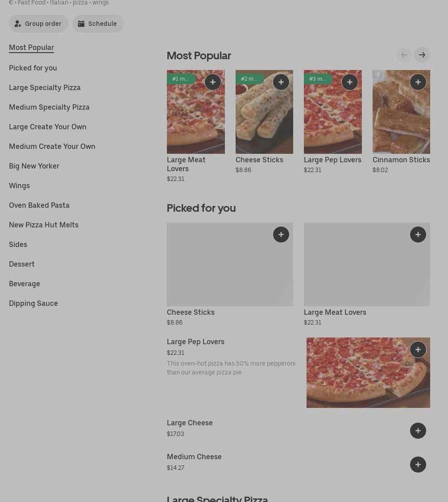
Task: Add Large Pep Lovers from Most Popular
Action: click(350, 82)
